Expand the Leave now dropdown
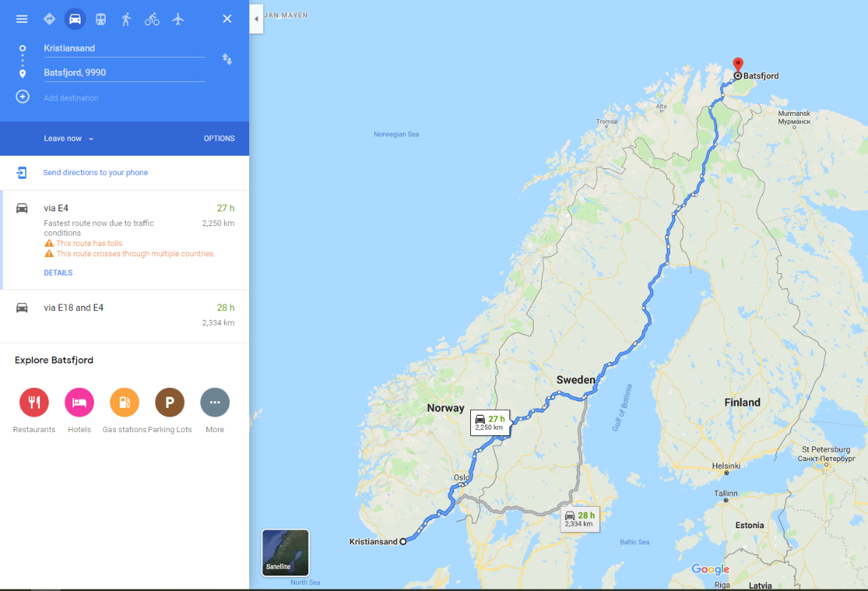 [69, 138]
